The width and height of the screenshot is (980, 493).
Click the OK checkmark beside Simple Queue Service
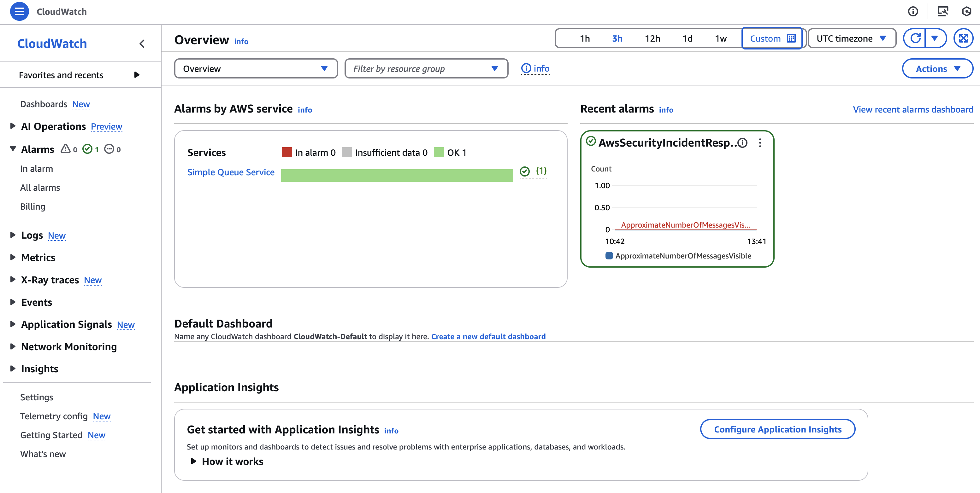click(x=525, y=171)
